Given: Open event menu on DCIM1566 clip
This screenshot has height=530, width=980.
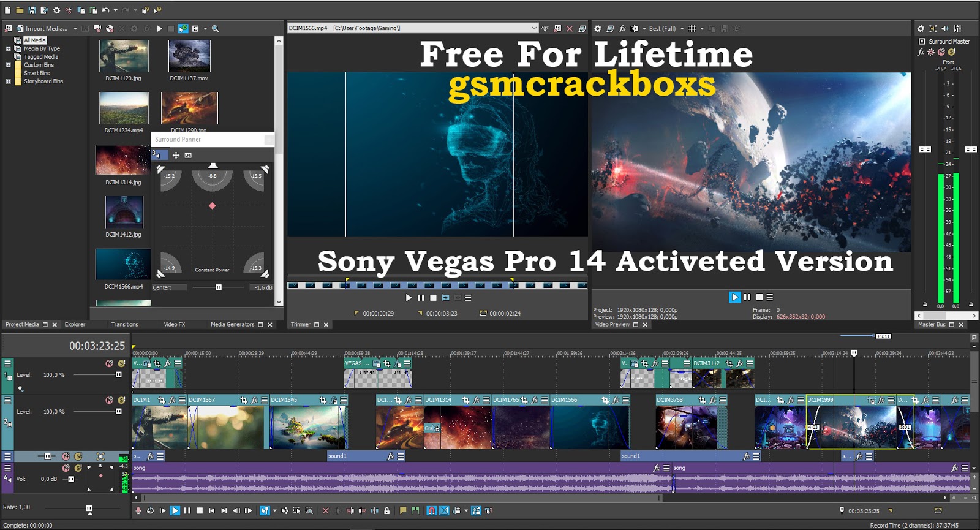Looking at the screenshot, I should click(626, 400).
